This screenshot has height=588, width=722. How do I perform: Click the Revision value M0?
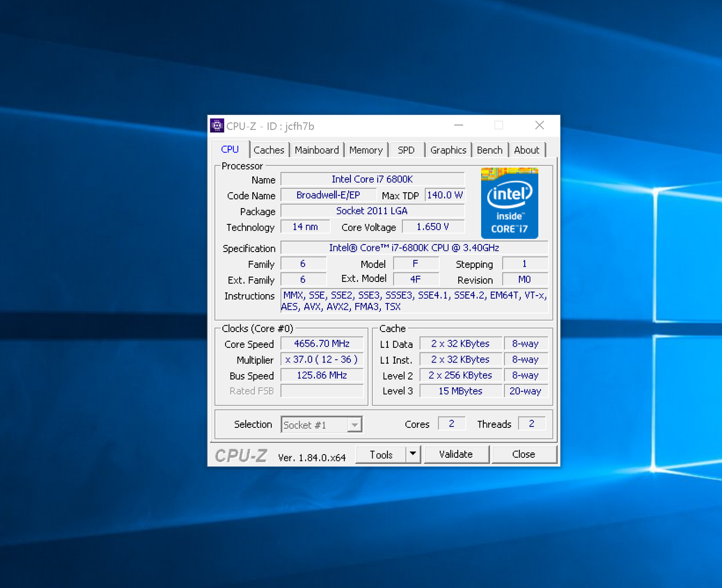click(525, 279)
